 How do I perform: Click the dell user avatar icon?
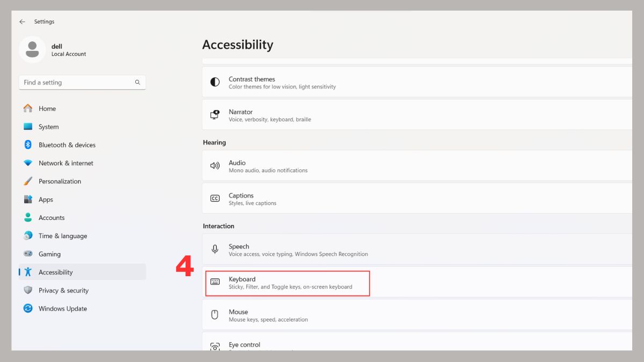[32, 49]
